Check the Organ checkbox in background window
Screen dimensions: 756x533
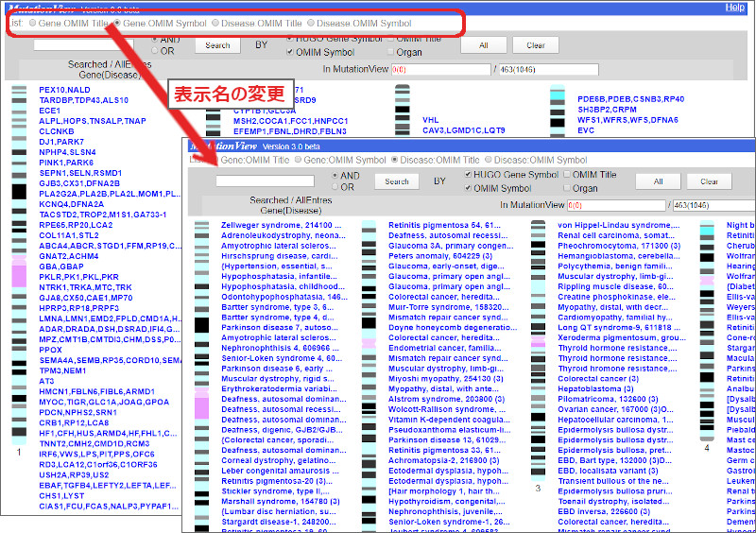tap(392, 53)
